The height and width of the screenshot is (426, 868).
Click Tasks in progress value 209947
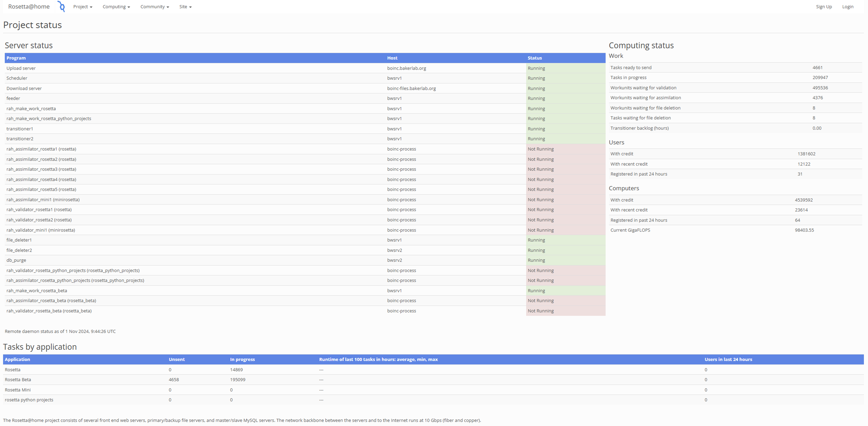click(820, 77)
